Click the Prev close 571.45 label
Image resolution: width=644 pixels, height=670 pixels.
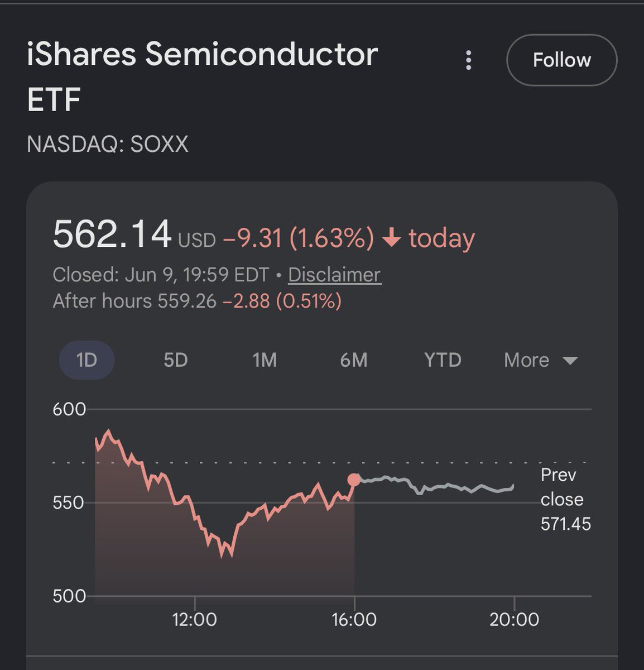click(x=565, y=499)
